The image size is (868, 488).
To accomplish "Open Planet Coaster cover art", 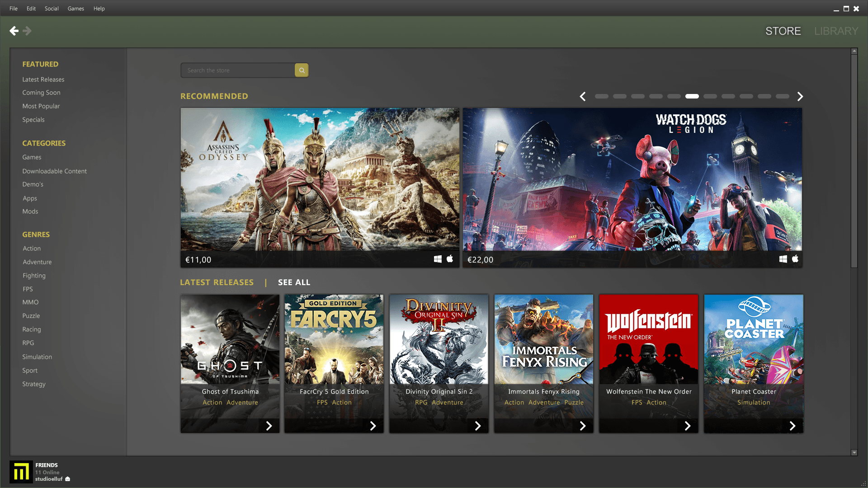I will point(754,339).
